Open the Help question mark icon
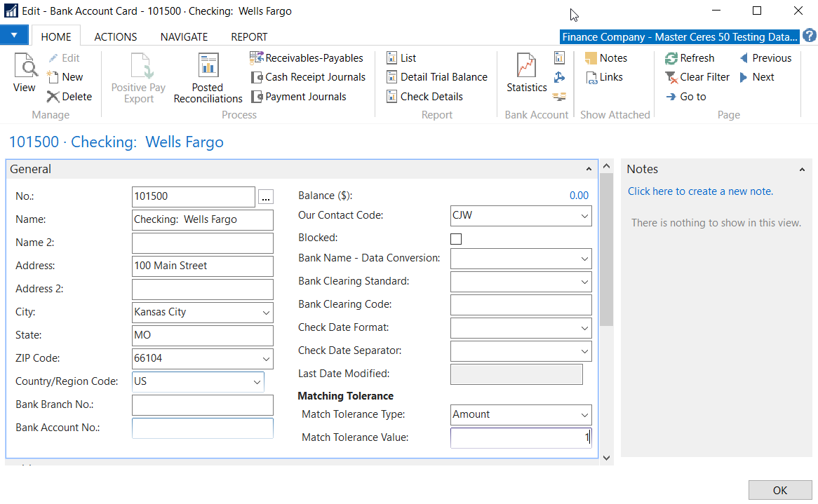 809,36
